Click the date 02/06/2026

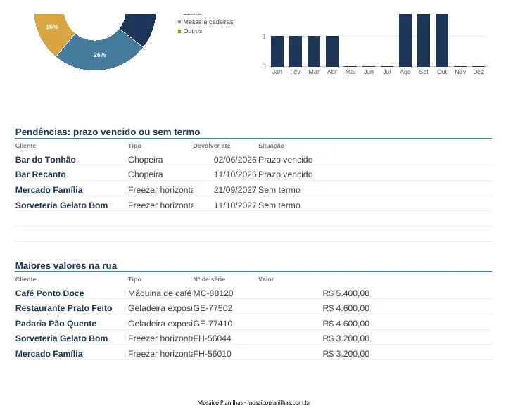(235, 160)
